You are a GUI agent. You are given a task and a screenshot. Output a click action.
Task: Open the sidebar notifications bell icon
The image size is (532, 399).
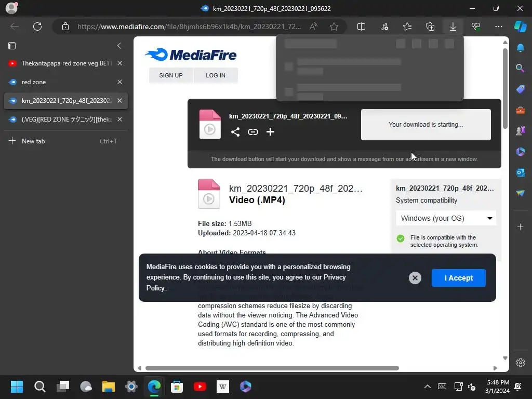[x=521, y=48]
